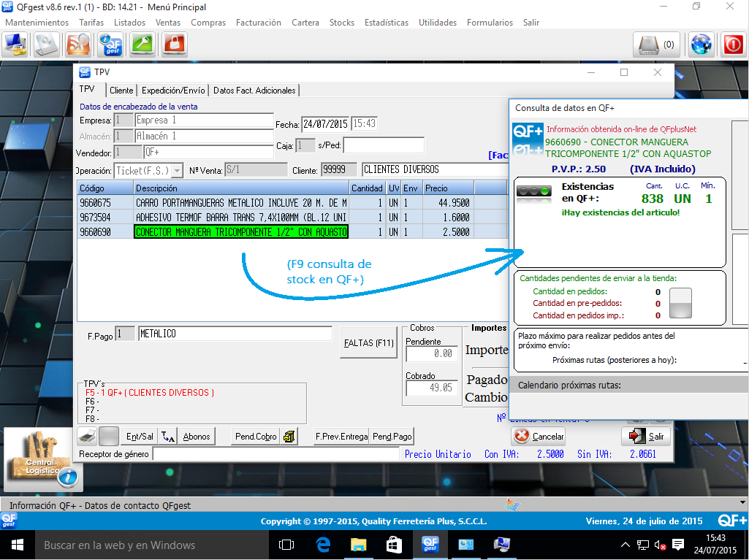Click the Descripción column header

point(241,188)
